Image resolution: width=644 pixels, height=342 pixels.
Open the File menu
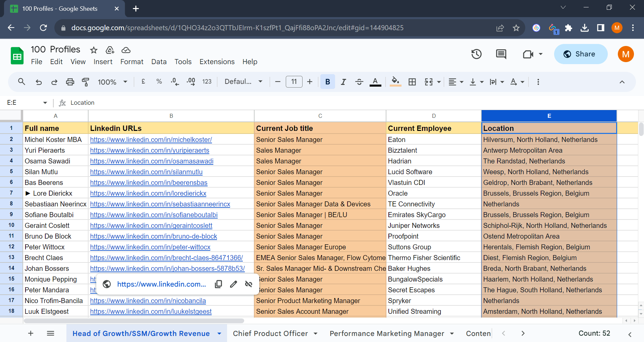coord(37,62)
